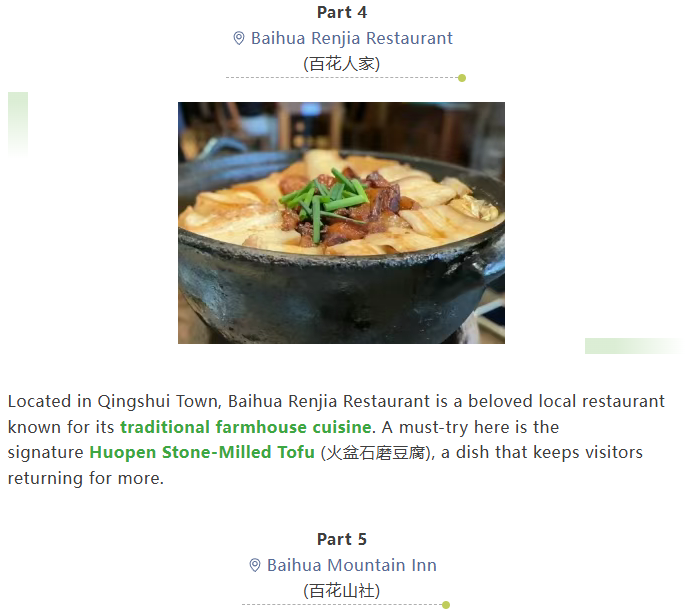Click the green dot under the Part 4 heading

462,78
